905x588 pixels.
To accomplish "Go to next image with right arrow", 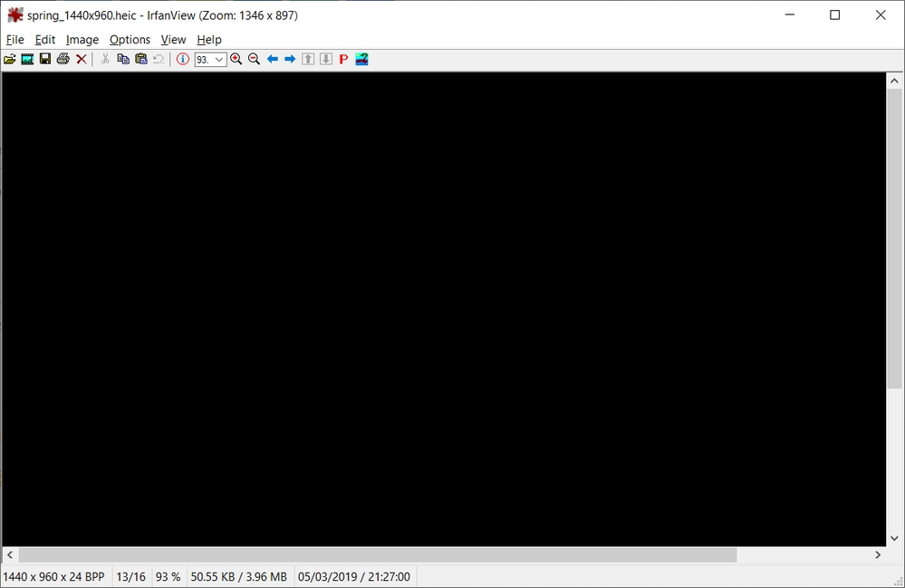I will click(290, 59).
